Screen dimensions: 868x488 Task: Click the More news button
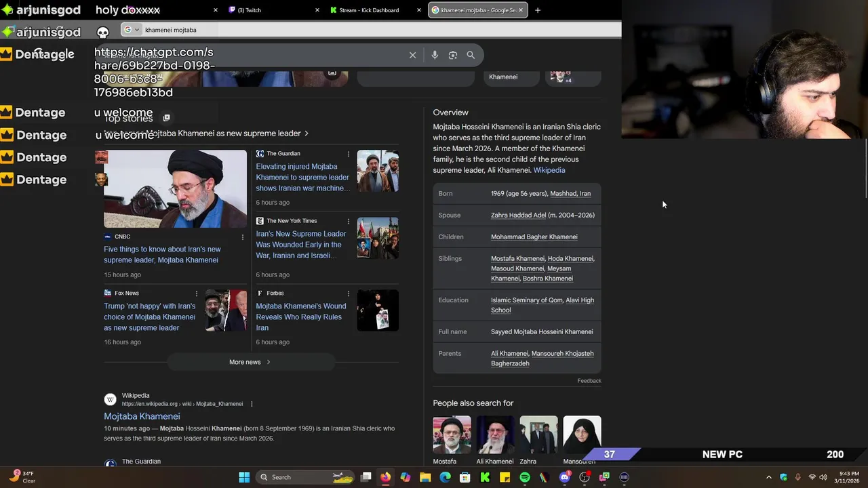pos(250,362)
